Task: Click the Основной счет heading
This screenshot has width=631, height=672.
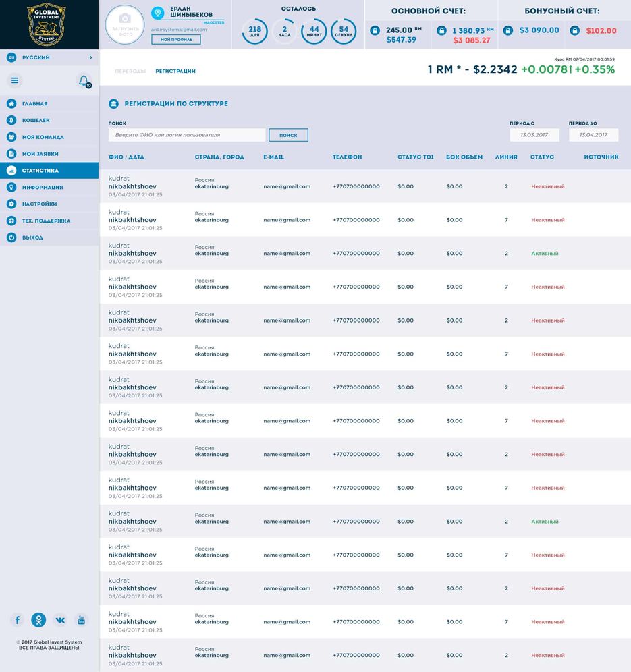Action: [x=429, y=11]
